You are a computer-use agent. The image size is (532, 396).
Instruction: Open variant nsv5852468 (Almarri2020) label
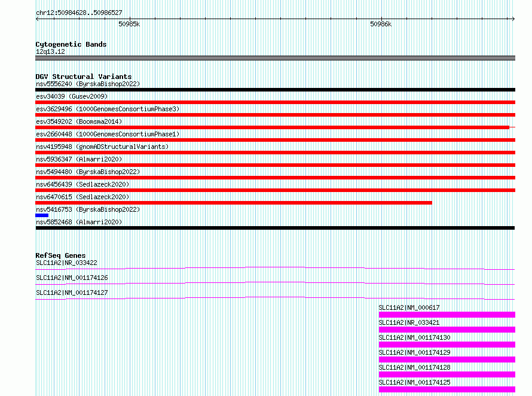pos(79,222)
